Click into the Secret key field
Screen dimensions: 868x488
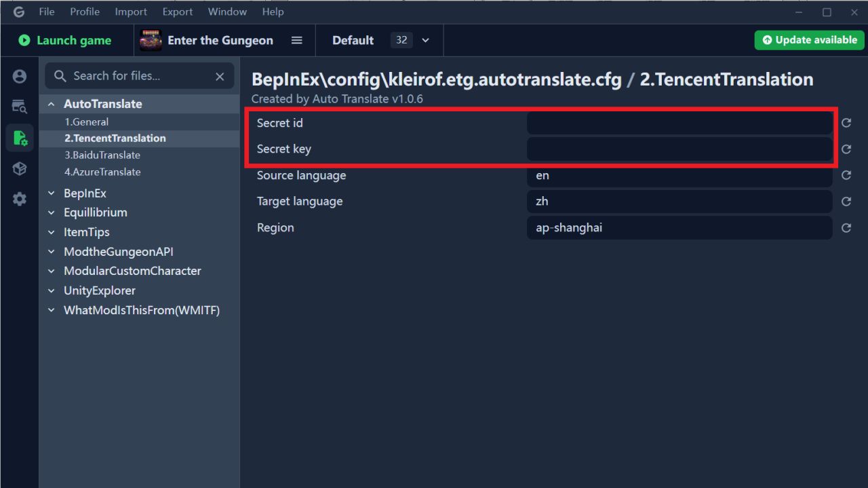[x=679, y=149]
